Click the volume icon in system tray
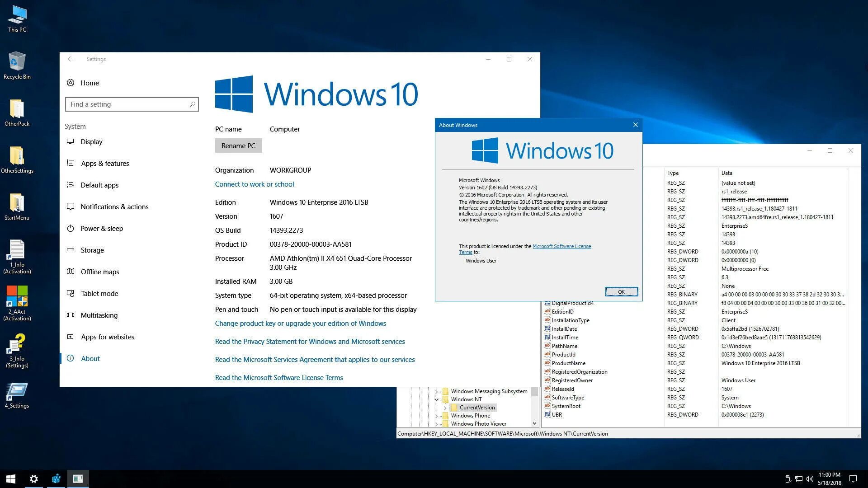This screenshot has width=868, height=488. coord(809,479)
